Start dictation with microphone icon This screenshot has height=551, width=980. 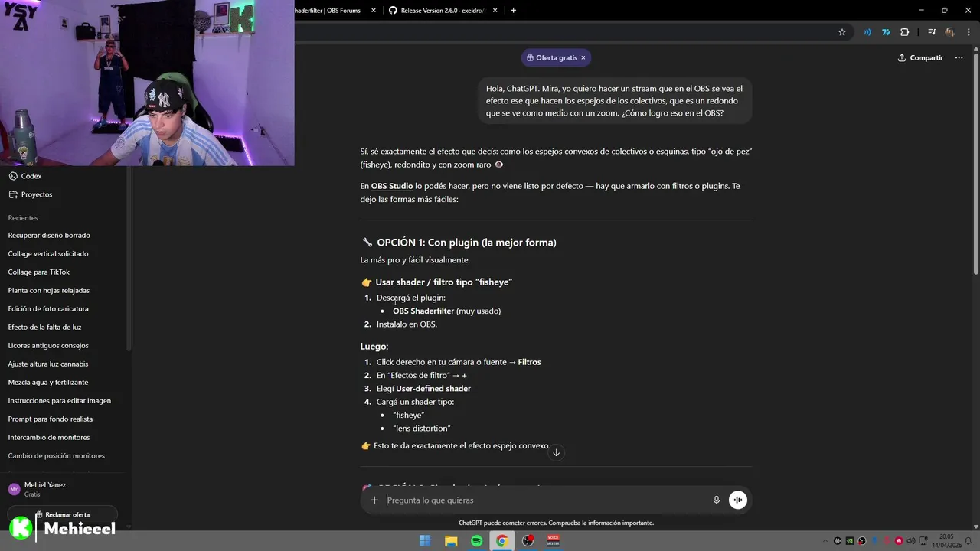tap(717, 500)
